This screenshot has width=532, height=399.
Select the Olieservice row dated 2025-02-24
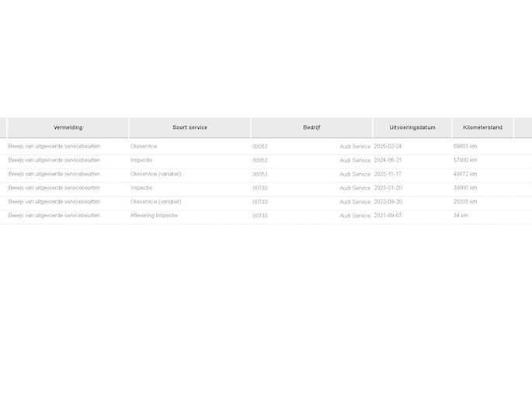144,146
